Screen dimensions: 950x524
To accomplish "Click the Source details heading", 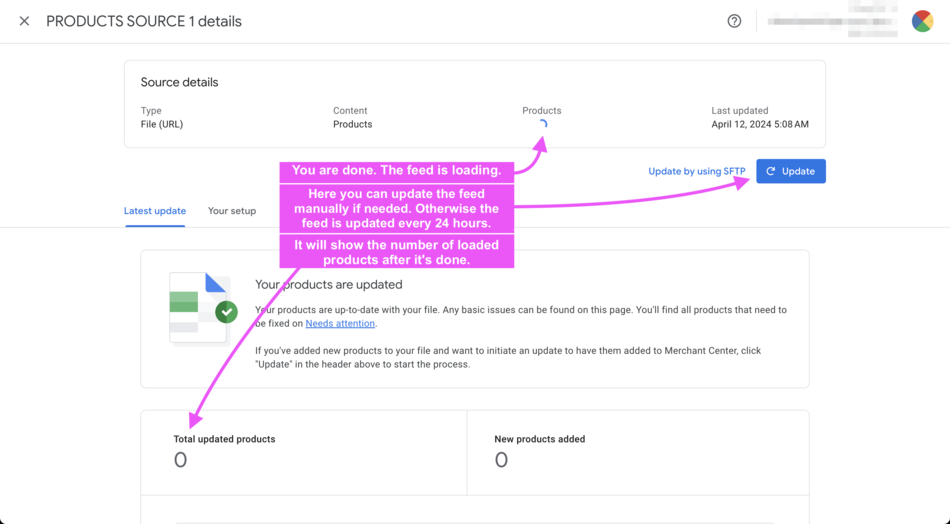I will click(179, 83).
